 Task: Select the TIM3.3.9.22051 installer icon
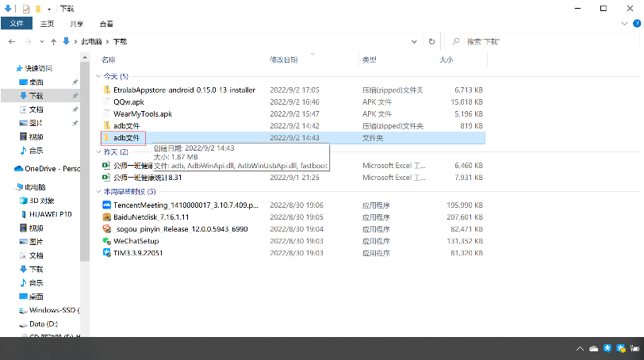[107, 252]
